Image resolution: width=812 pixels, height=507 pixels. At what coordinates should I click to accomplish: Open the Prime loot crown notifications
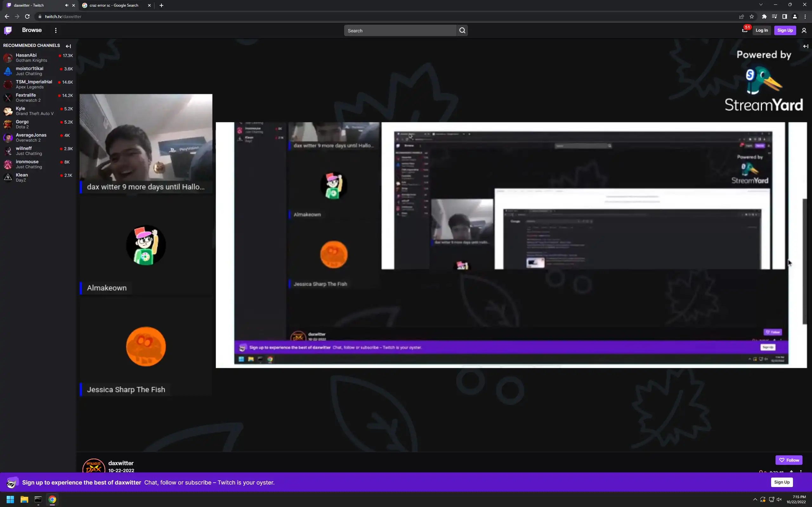point(744,30)
